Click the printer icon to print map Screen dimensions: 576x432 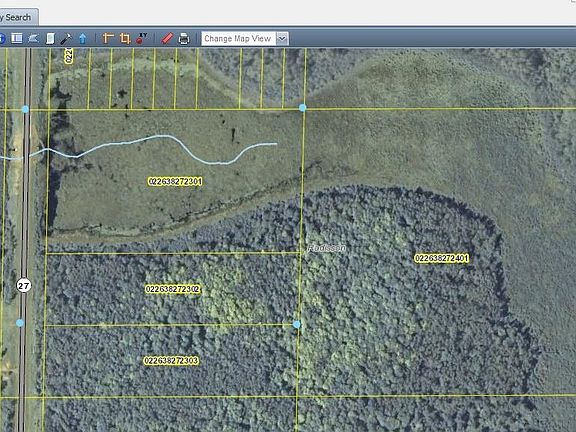point(184,39)
